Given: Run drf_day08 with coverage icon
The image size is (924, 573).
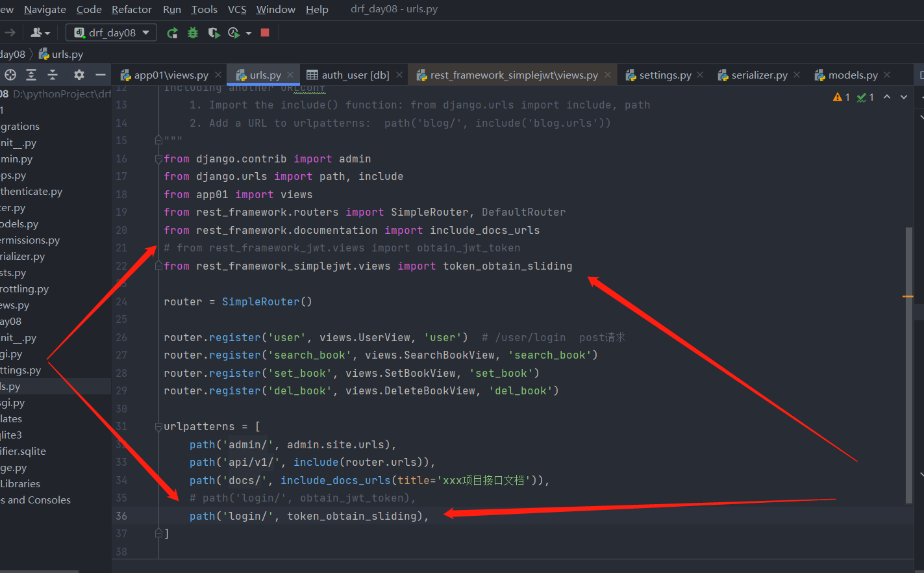Looking at the screenshot, I should pos(214,32).
